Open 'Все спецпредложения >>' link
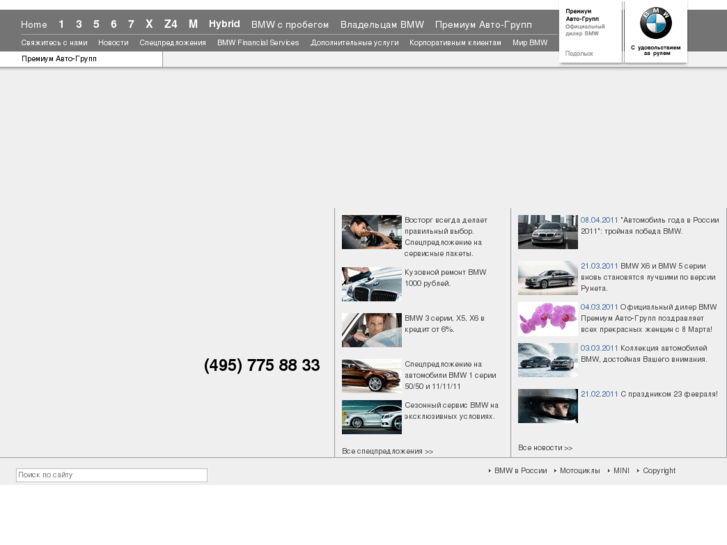Viewport: 727px width, 545px height. click(388, 451)
